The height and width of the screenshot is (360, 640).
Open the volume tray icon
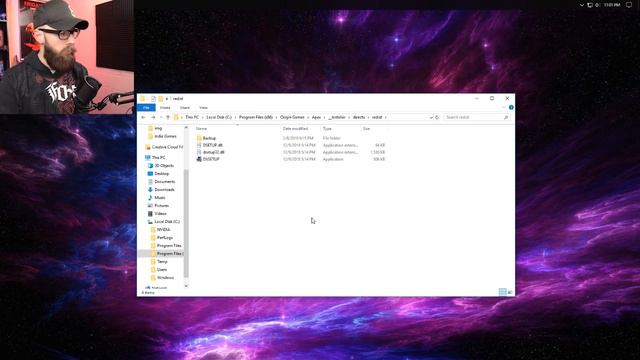coord(597,5)
